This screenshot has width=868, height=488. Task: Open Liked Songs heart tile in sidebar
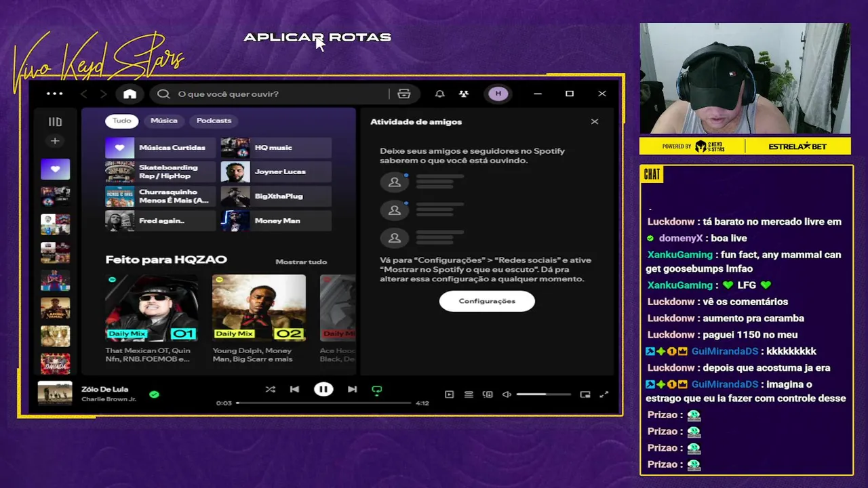55,169
